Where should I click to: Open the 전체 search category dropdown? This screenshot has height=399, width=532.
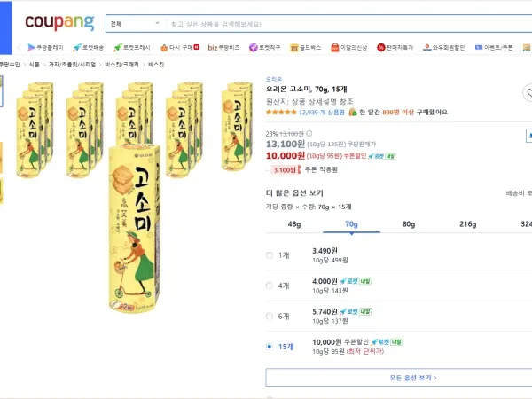pyautogui.click(x=134, y=23)
